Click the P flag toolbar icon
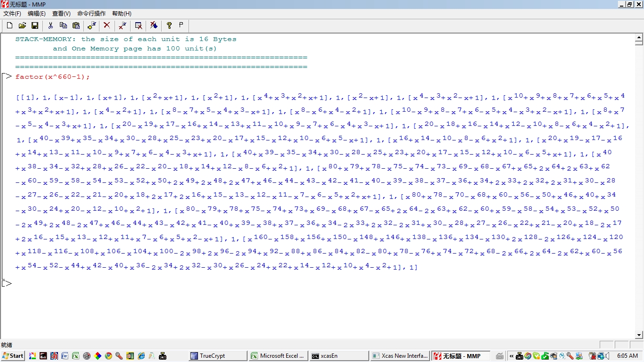This screenshot has width=644, height=362. [x=181, y=25]
